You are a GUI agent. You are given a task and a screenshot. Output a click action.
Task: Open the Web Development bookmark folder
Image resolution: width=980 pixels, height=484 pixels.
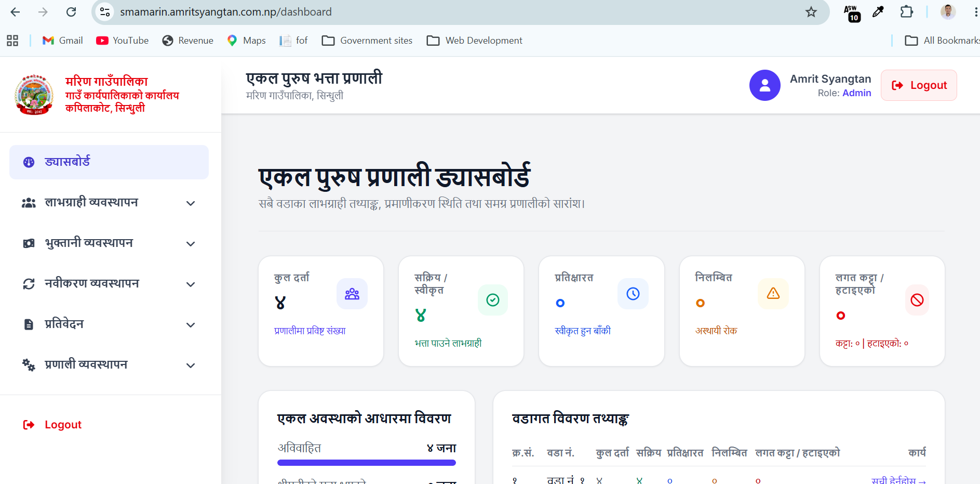pyautogui.click(x=475, y=41)
